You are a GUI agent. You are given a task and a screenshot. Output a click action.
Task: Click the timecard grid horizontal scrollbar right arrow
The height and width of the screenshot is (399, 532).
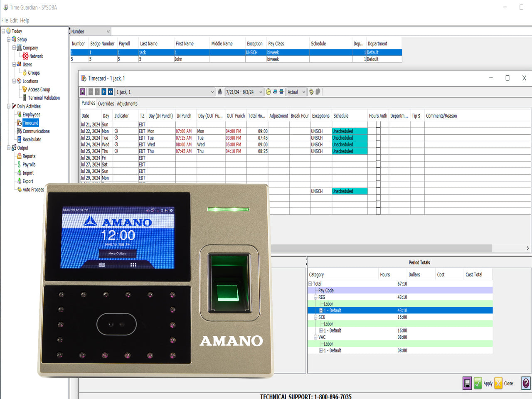pos(527,248)
